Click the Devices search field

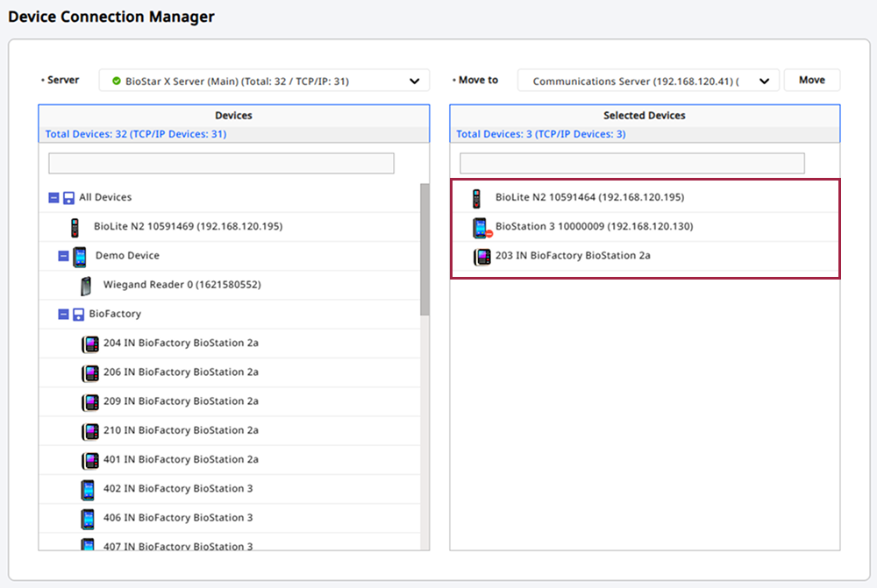point(221,164)
